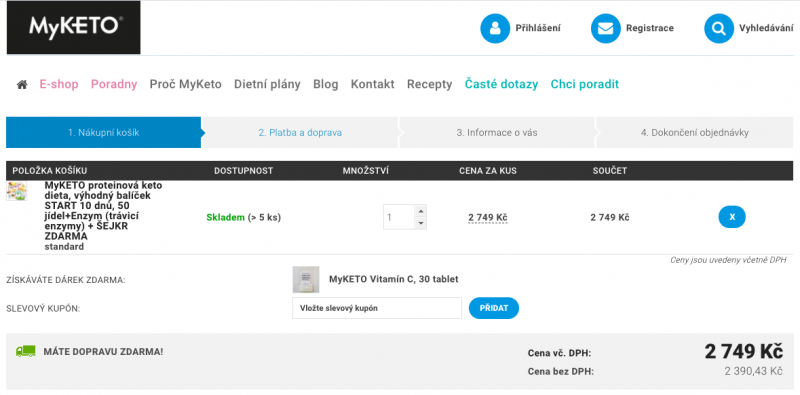Click the Registrace envelope icon
Screen dimensions: 800x395
(605, 29)
